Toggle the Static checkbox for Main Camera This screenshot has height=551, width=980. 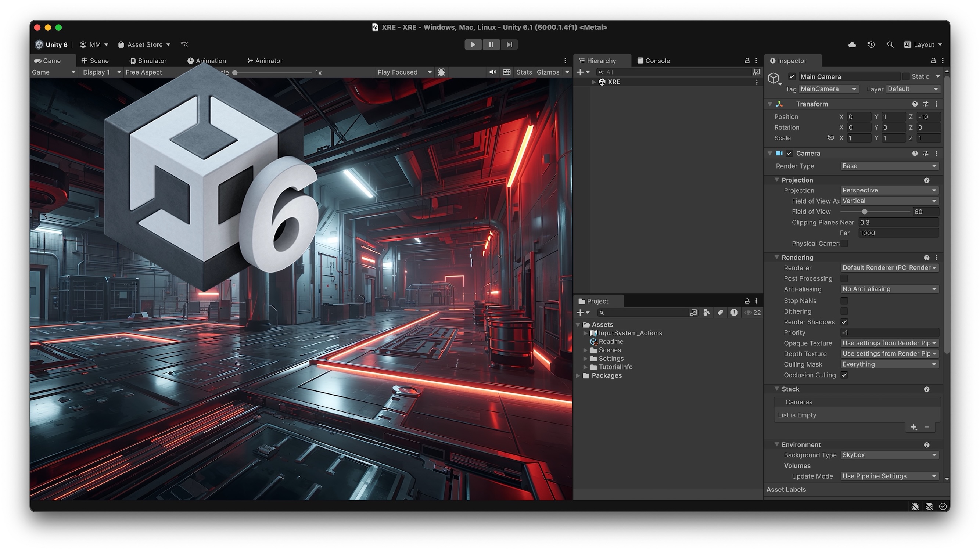click(x=906, y=76)
